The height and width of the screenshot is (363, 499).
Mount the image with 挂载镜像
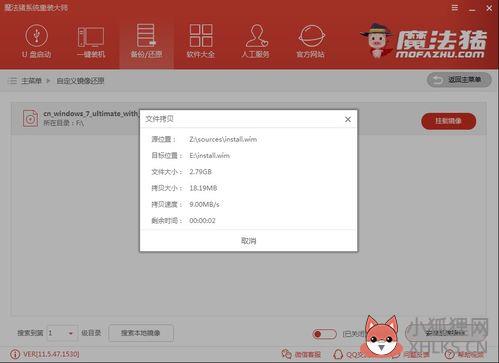[x=448, y=121]
